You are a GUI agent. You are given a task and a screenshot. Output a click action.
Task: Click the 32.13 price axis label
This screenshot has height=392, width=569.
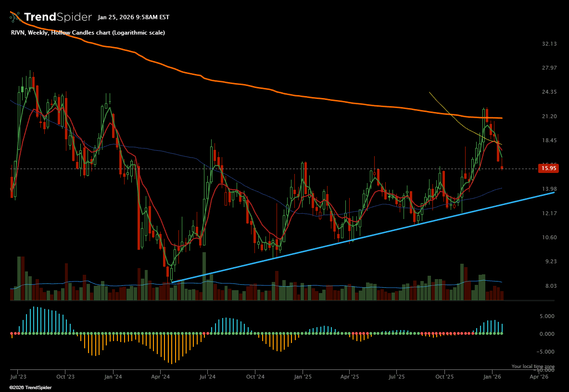click(x=549, y=44)
